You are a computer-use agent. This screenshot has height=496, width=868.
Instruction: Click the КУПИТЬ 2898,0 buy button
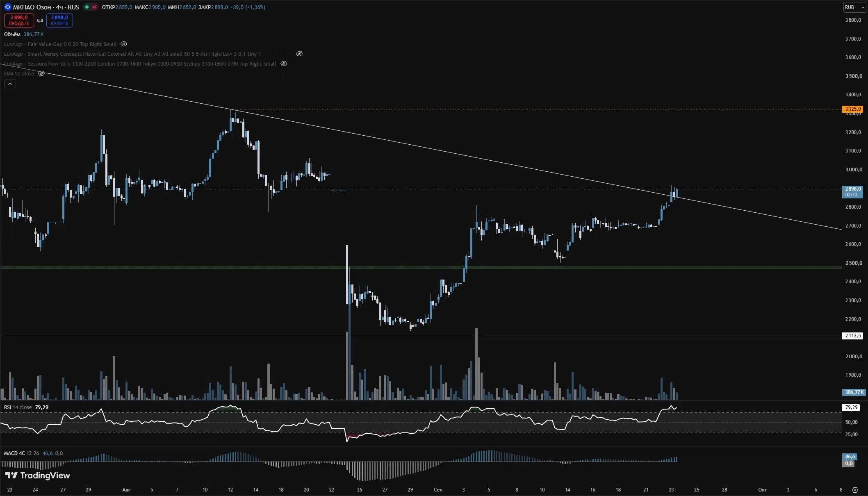59,20
